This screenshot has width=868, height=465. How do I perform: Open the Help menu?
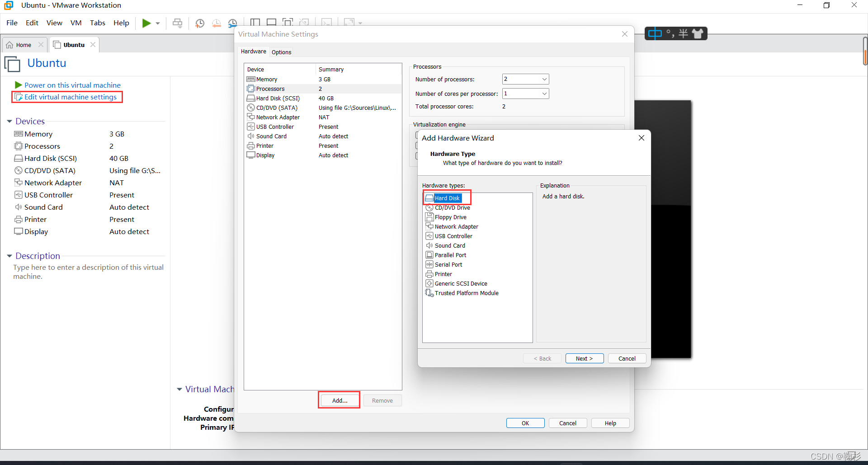point(121,23)
